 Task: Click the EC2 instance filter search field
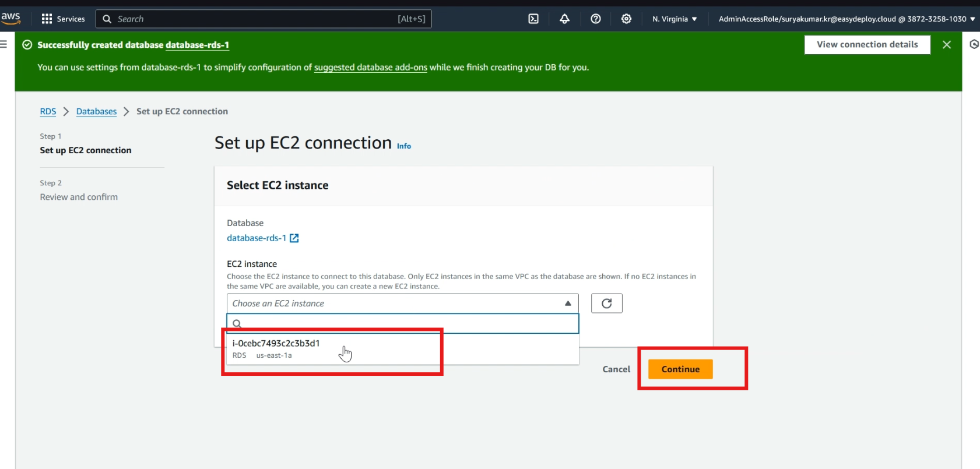(402, 323)
